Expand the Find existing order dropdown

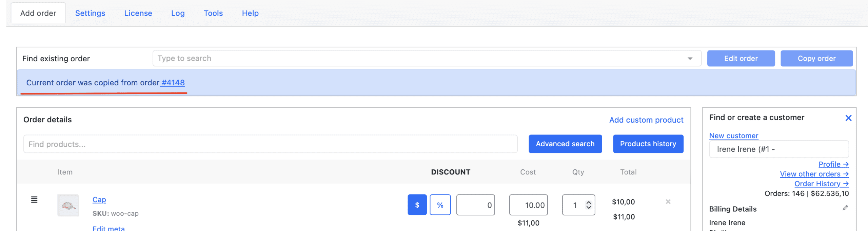(690, 59)
